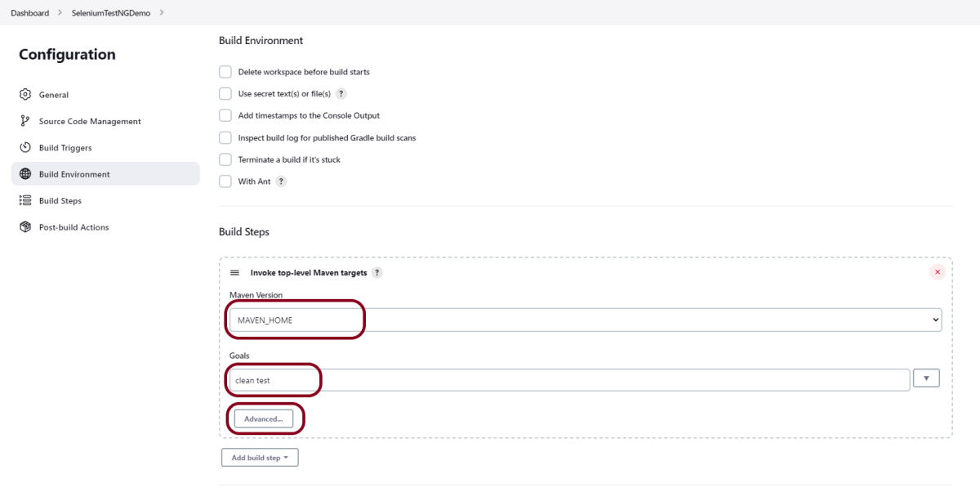This screenshot has height=488, width=980.
Task: Remove the Maven build step with red X
Action: point(937,272)
